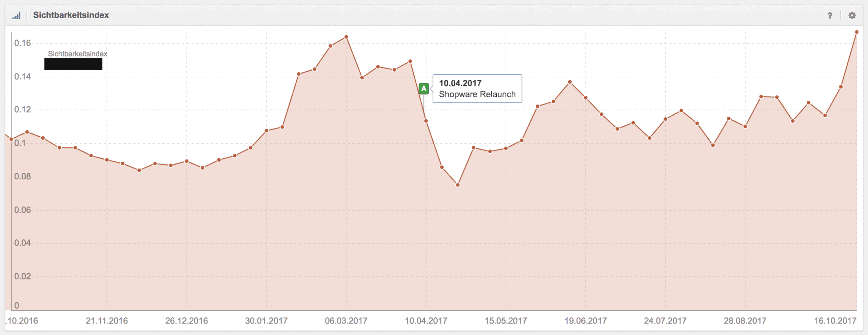The image size is (868, 335).
Task: Click the green A event marker
Action: tap(424, 88)
